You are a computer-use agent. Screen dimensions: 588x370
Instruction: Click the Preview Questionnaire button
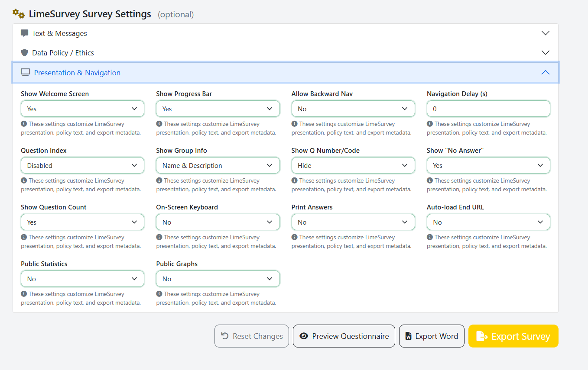(344, 336)
